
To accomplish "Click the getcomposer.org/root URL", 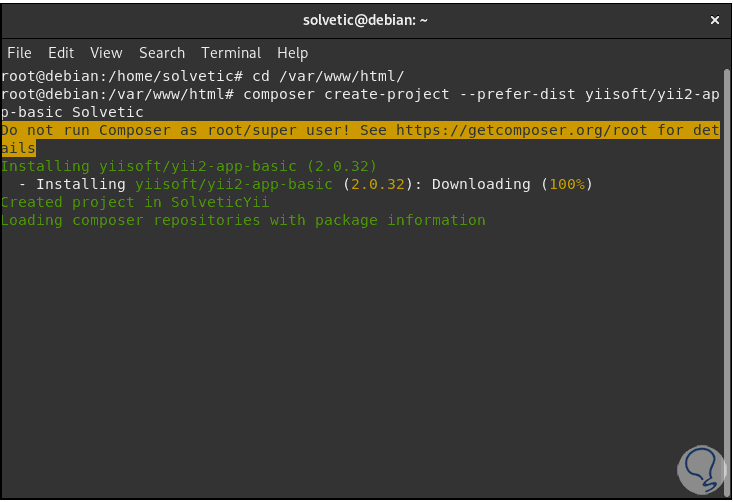I will (x=510, y=130).
